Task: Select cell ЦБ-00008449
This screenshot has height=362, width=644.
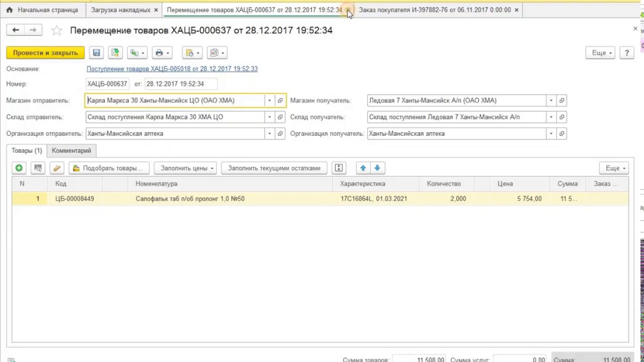Action: click(74, 199)
